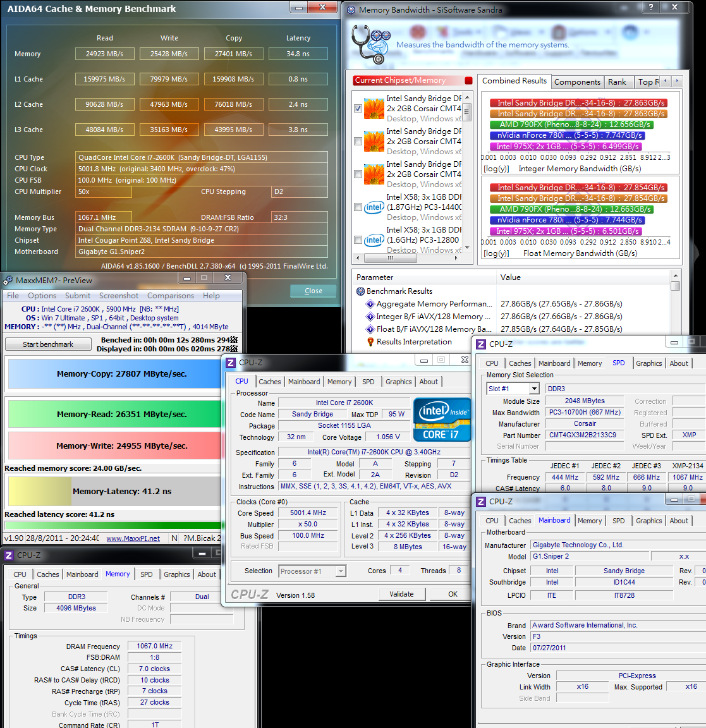Click parameter list scroll up arrow in Sandra
Viewport: 706px width, 728px height.
tap(675, 276)
